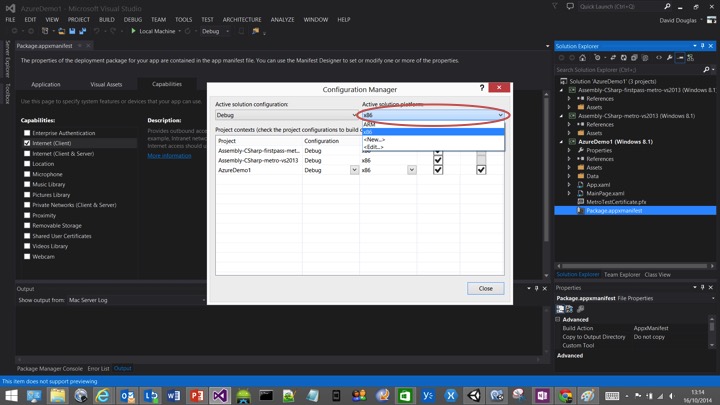Open Google Chrome from the taskbar
This screenshot has height=405, width=720.
click(565, 395)
